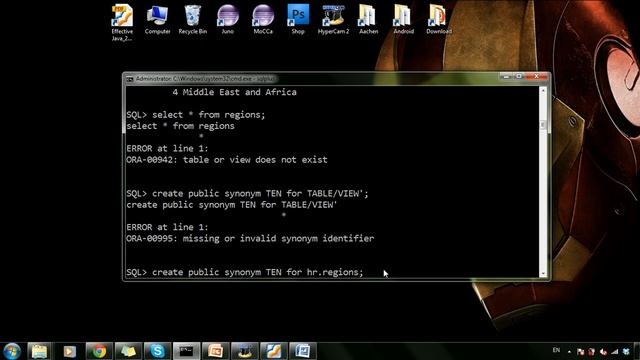This screenshot has width=640, height=360.
Task: Open the EN language indicator
Action: [x=556, y=350]
